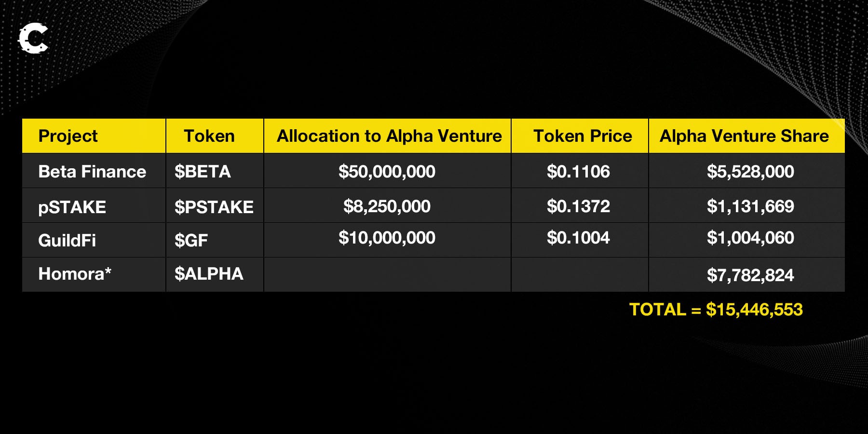
Task: Click the white C logo icon
Action: pyautogui.click(x=33, y=38)
